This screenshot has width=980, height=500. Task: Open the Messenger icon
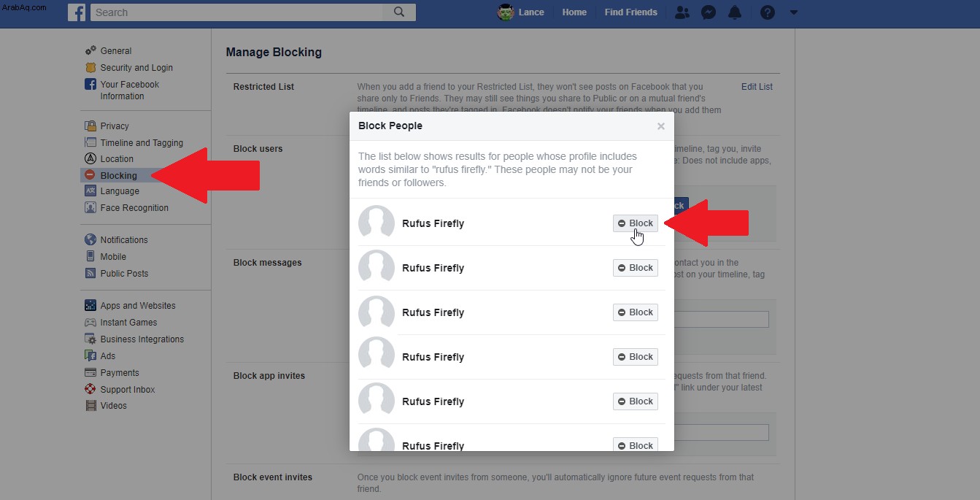coord(708,12)
